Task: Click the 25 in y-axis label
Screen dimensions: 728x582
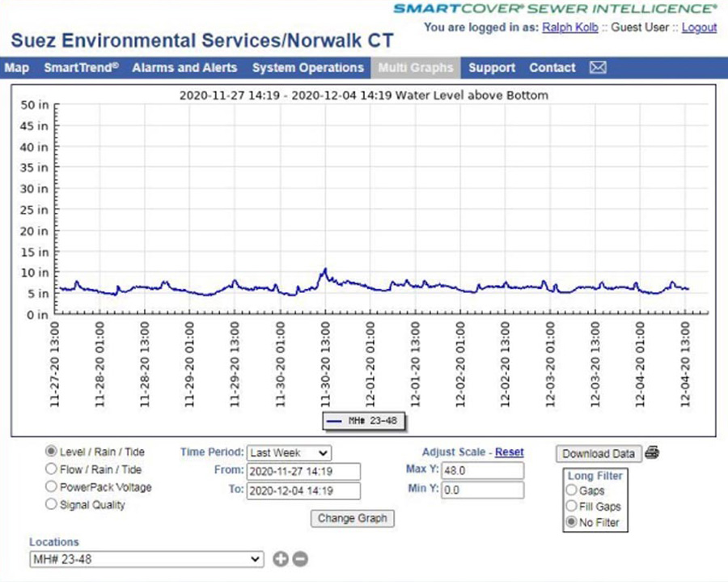Action: tap(34, 210)
